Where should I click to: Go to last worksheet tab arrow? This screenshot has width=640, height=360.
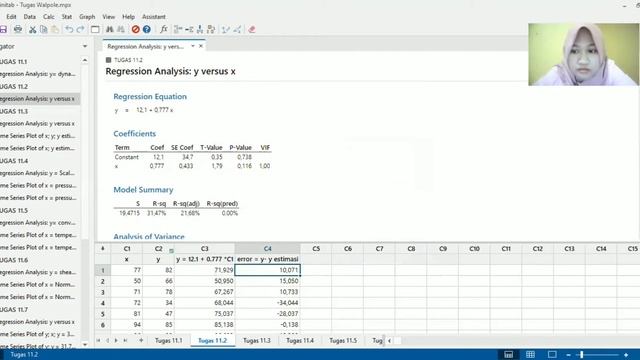[x=125, y=340]
